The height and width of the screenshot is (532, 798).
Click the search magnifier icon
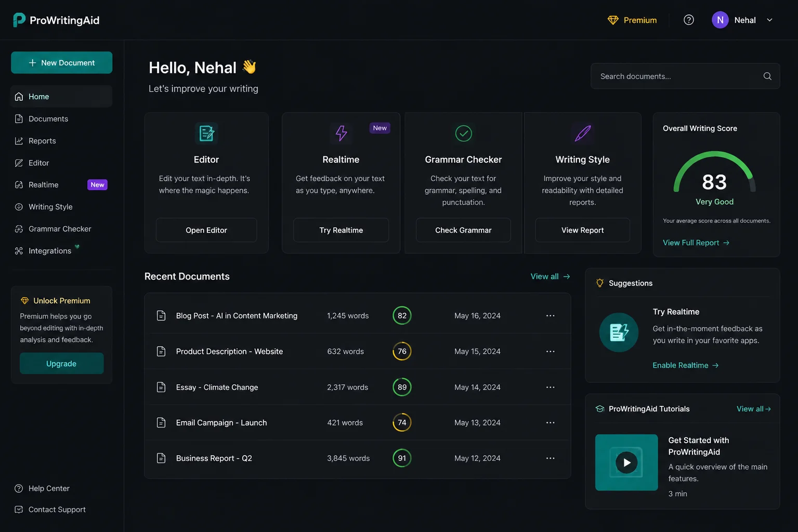coord(767,76)
